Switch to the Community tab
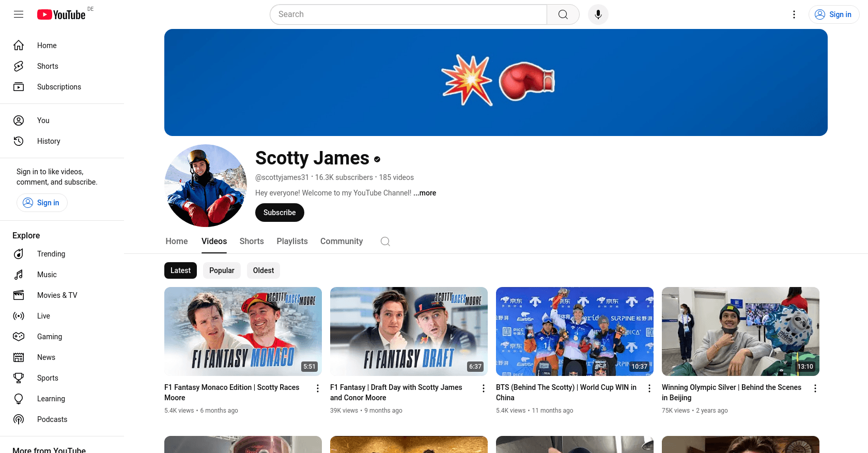Viewport: 868px width, 453px height. point(342,241)
